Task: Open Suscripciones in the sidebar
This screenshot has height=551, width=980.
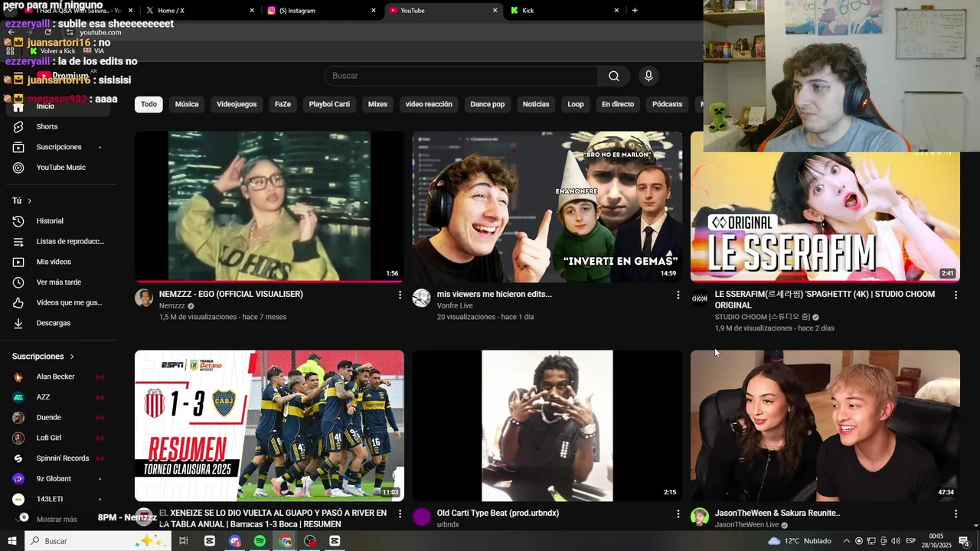Action: (58, 147)
